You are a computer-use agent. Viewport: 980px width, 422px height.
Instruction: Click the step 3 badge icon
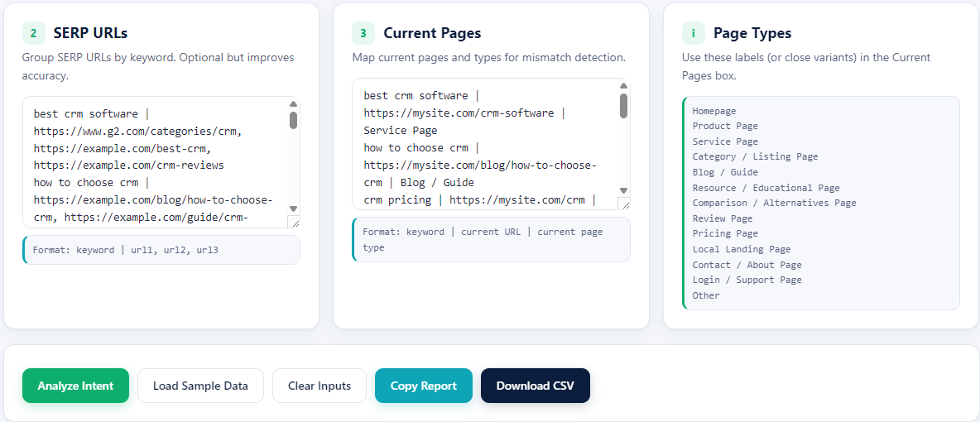[x=363, y=33]
